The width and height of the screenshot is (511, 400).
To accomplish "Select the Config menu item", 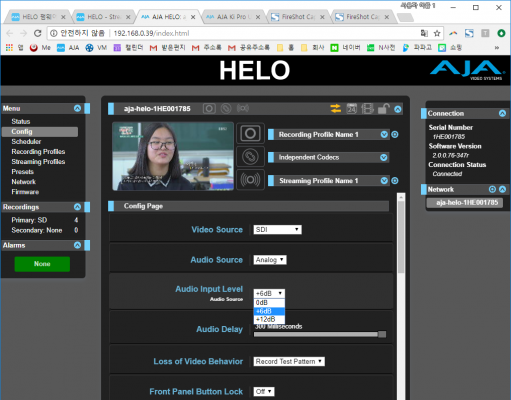I will [x=40, y=132].
